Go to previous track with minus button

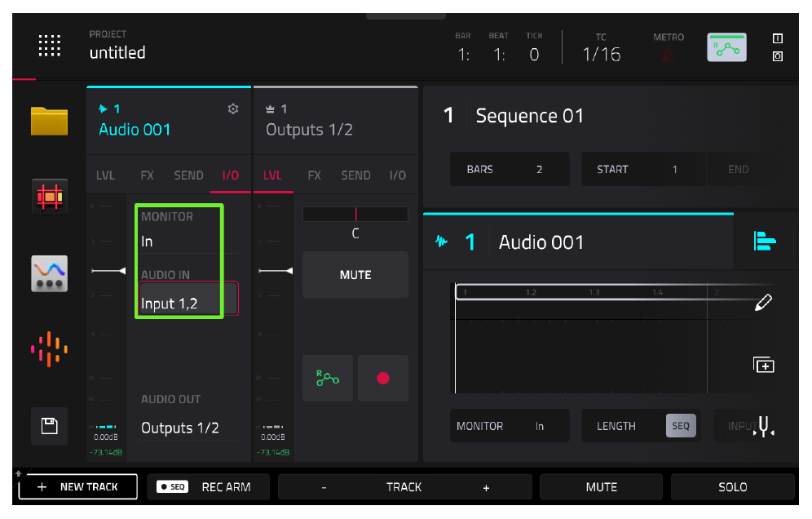click(324, 487)
